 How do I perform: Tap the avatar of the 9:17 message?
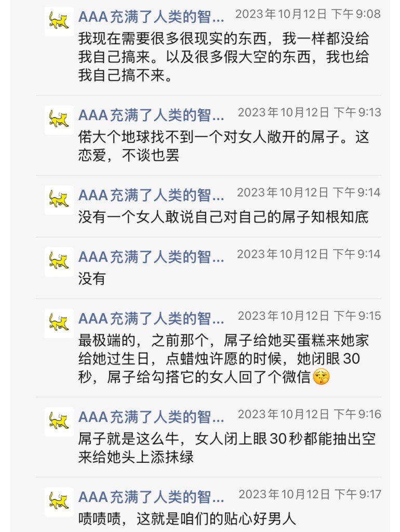[x=59, y=501]
